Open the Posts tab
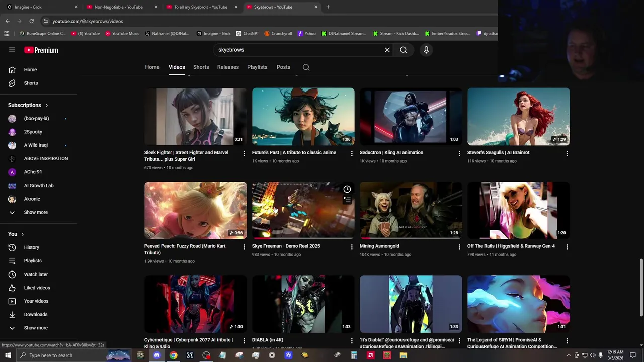The image size is (644, 362). point(283,67)
